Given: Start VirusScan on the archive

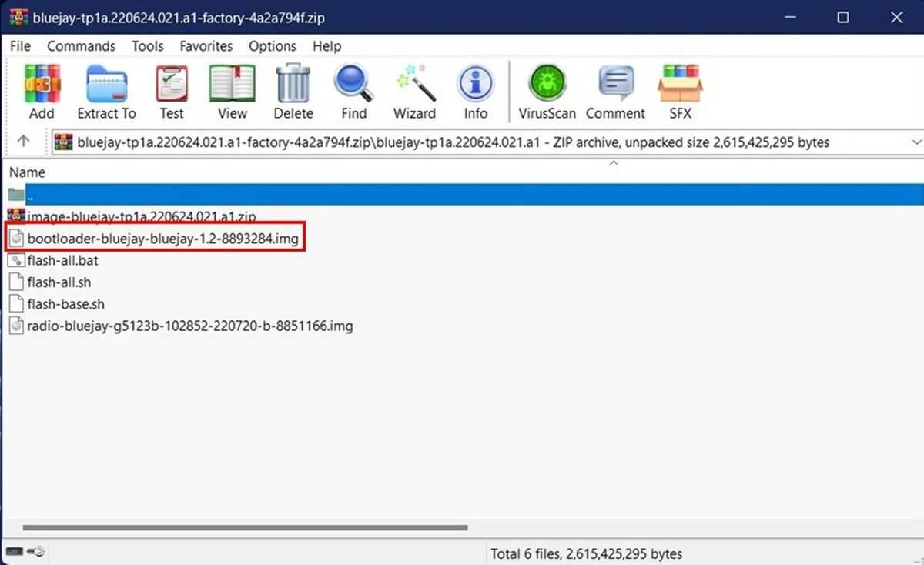Looking at the screenshot, I should (547, 92).
